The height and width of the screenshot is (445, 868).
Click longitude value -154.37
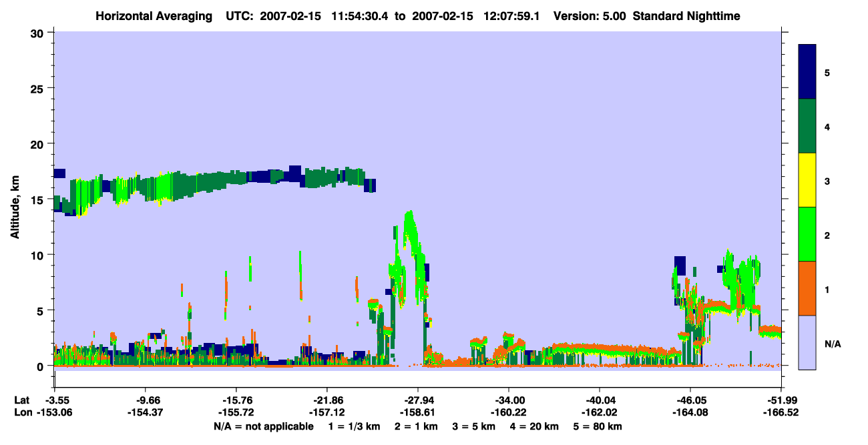[146, 412]
